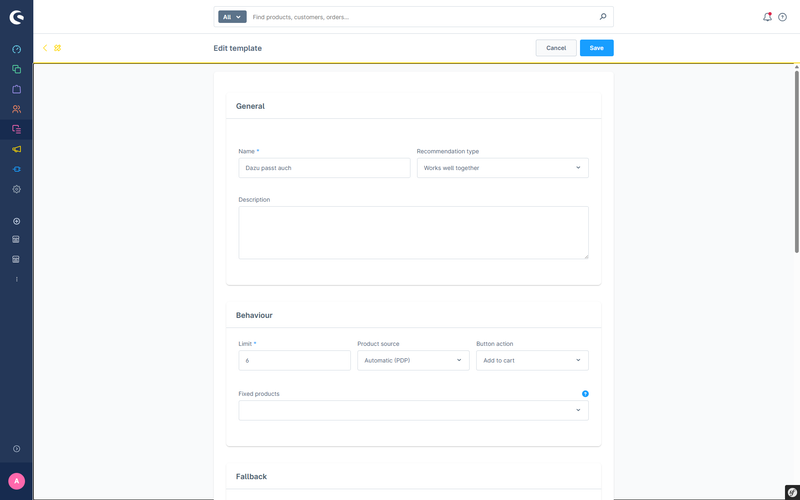Open the user avatar menu
The width and height of the screenshot is (800, 500).
[x=16, y=481]
